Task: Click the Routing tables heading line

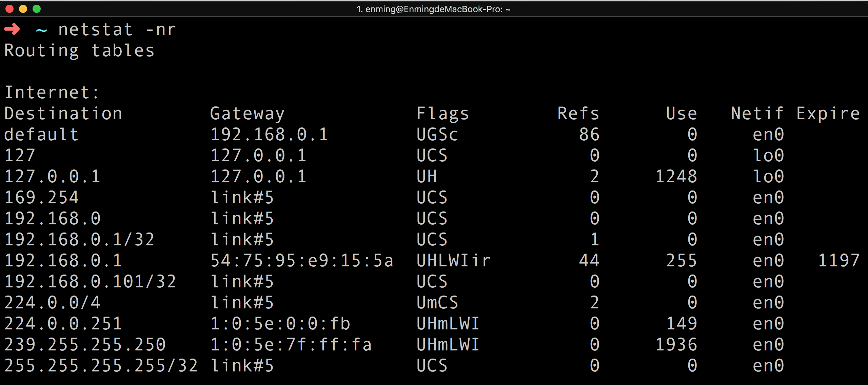Action: point(79,51)
